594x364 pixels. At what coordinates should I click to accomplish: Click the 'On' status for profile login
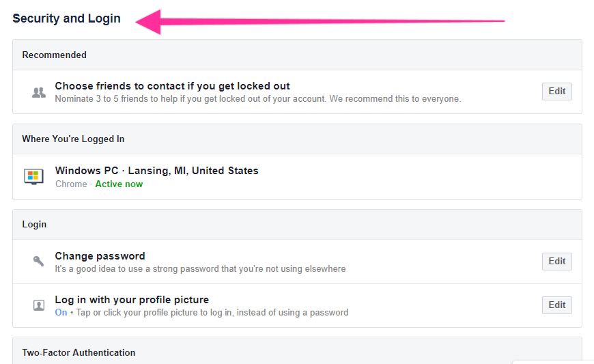point(61,313)
